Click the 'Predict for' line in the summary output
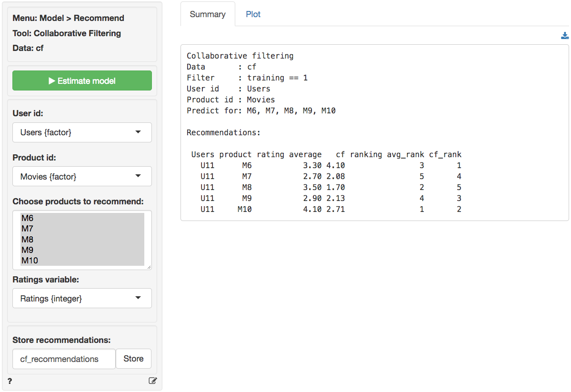This screenshot has height=392, width=571. pos(261,111)
